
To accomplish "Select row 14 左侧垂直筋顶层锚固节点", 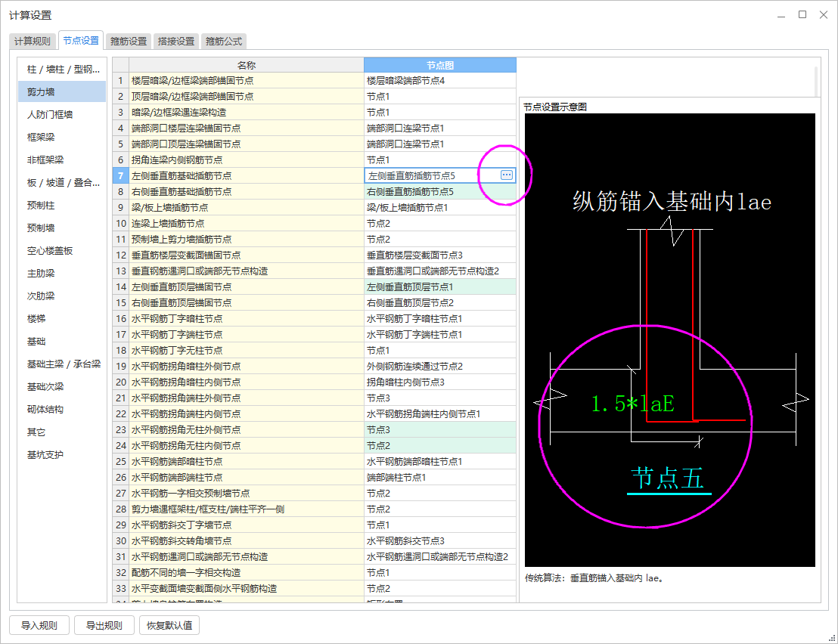I will tap(247, 286).
